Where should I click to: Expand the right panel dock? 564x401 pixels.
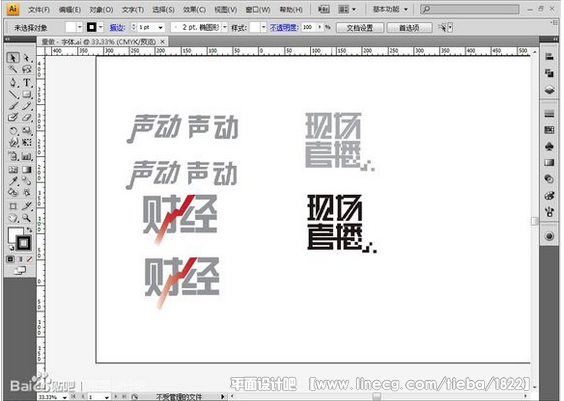coord(555,38)
